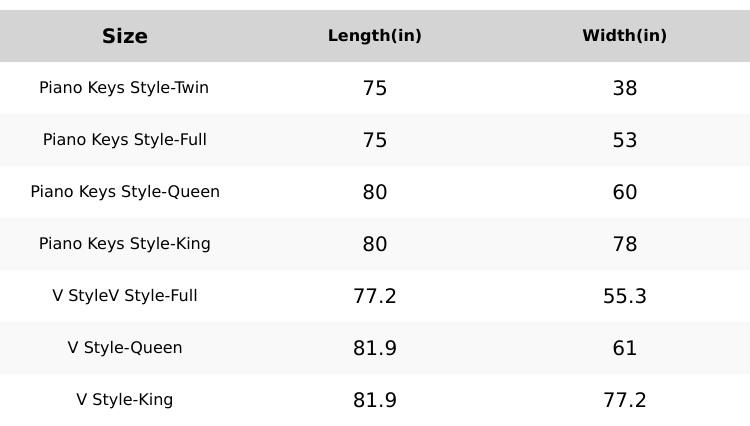Click the width value 60

[x=625, y=192]
